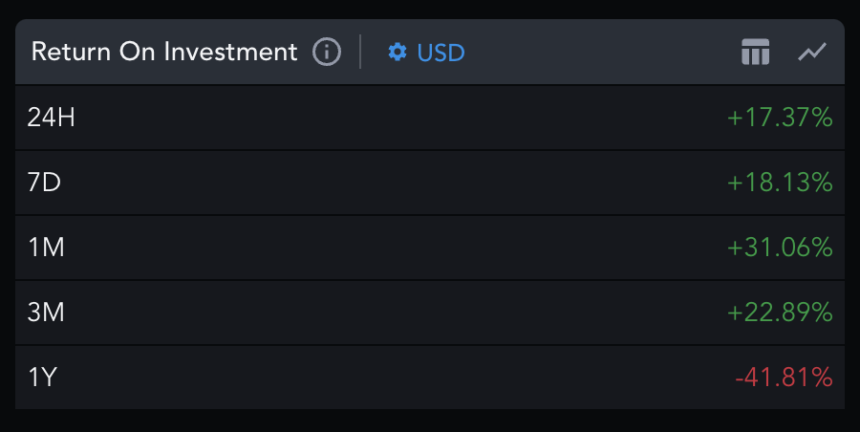The width and height of the screenshot is (860, 432).
Task: Click the +22.89% 3M return value
Action: [780, 313]
